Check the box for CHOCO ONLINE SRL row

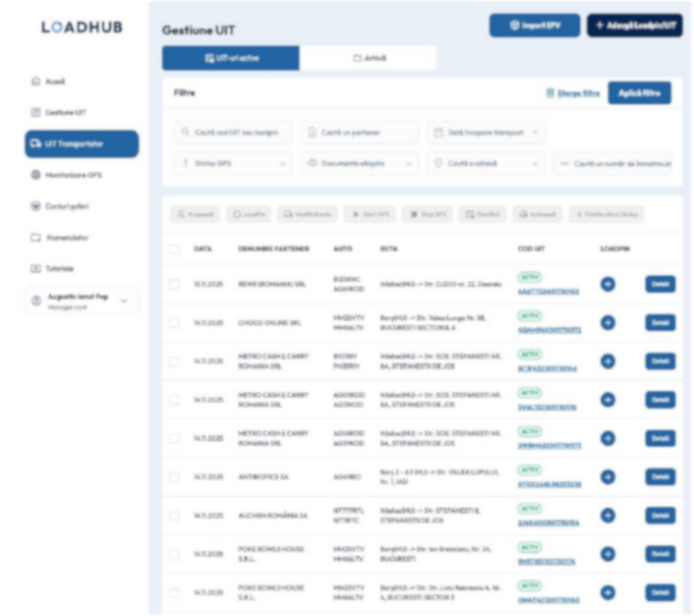174,322
